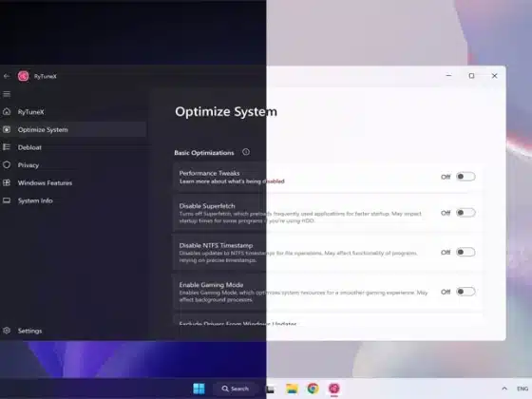The height and width of the screenshot is (399, 532).
Task: Open Task View on taskbar
Action: coord(270,389)
